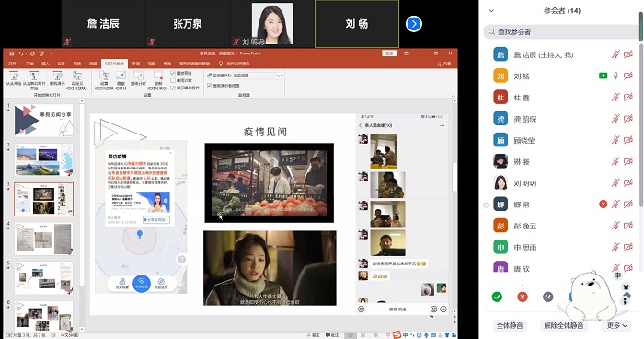Toggle the camera for 琳滕 in the participant list
The image size is (644, 339).
coord(628,161)
